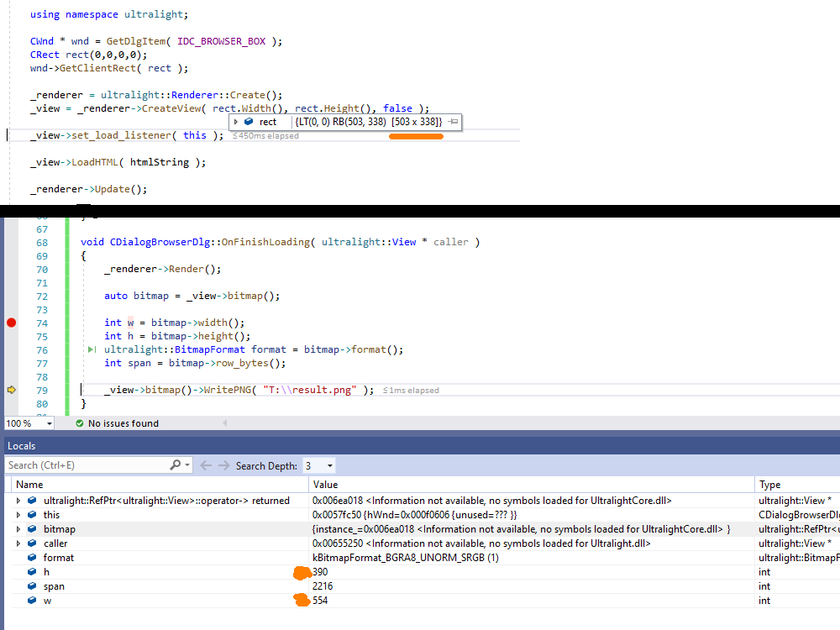Click the red breakpoint on line 74
Screen dimensions: 840x630
(11, 323)
